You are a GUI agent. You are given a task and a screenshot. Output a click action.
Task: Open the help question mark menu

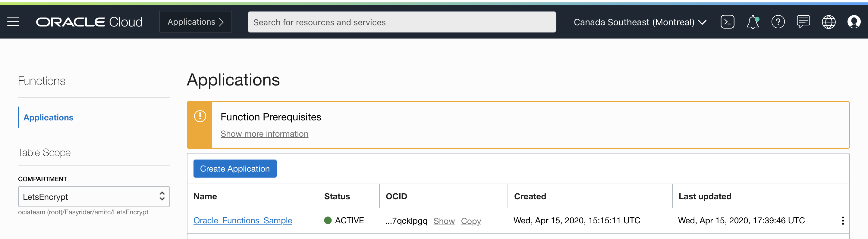(x=778, y=22)
